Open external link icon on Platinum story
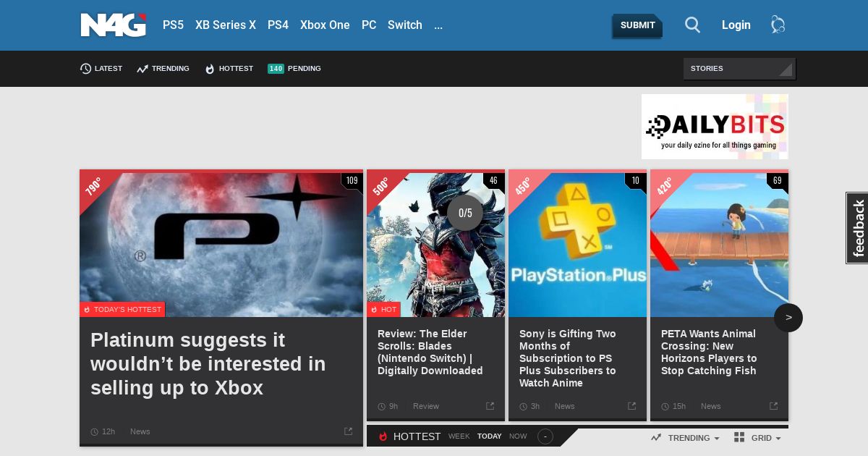The image size is (868, 456). [x=348, y=431]
